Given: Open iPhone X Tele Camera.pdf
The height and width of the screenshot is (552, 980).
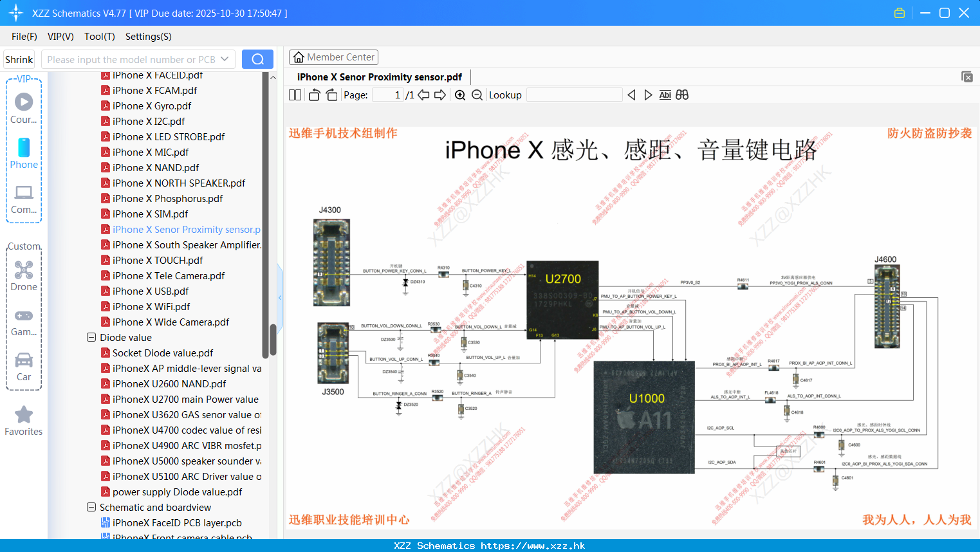Looking at the screenshot, I should 169,276.
